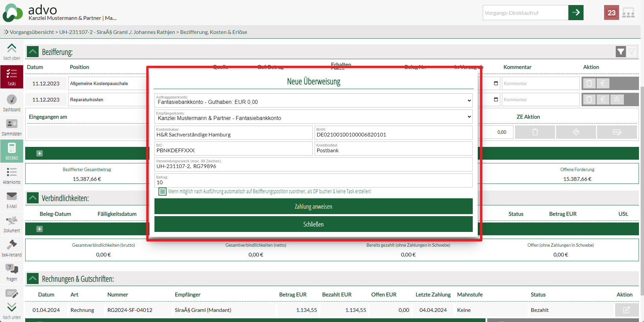Screen dimensions: 644x322
Task: Click the edit icon for invoice RG2024-SF-04012
Action: (626, 310)
